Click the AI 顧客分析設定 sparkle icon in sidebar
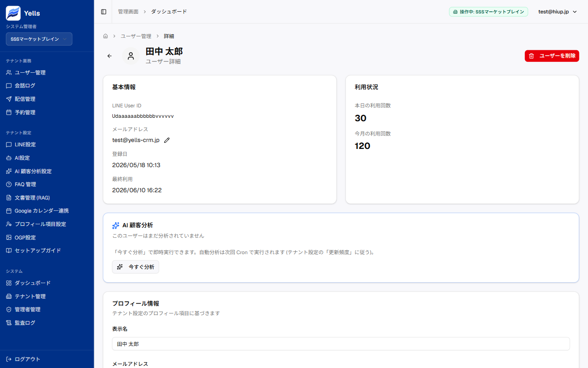This screenshot has width=588, height=368. tap(9, 171)
